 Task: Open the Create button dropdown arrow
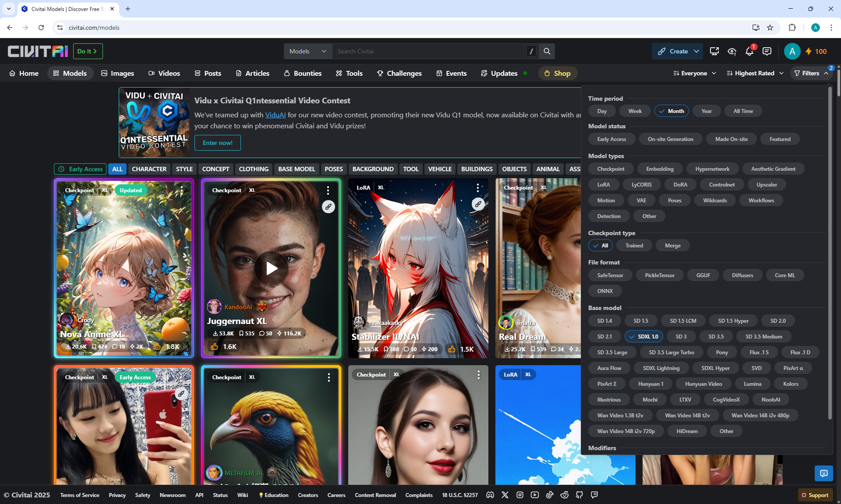coord(696,51)
